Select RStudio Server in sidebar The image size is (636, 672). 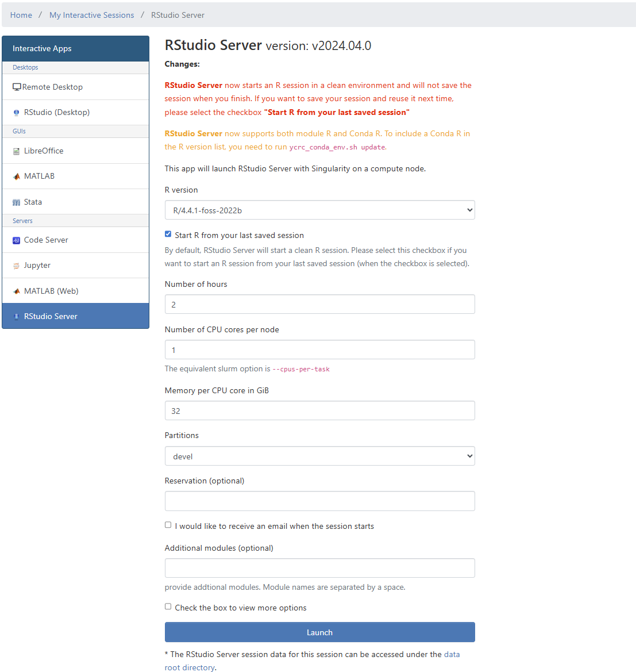[51, 316]
